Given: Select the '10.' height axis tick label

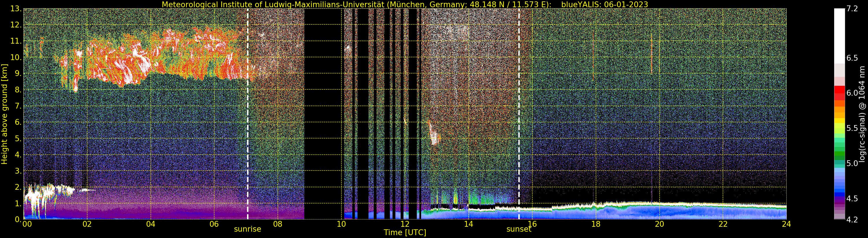Looking at the screenshot, I should (x=16, y=57).
